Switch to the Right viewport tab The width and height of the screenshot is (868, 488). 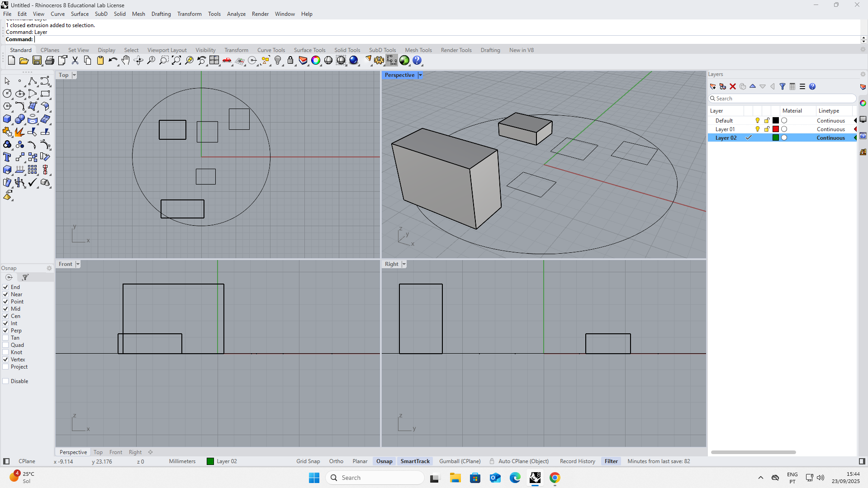click(x=135, y=452)
